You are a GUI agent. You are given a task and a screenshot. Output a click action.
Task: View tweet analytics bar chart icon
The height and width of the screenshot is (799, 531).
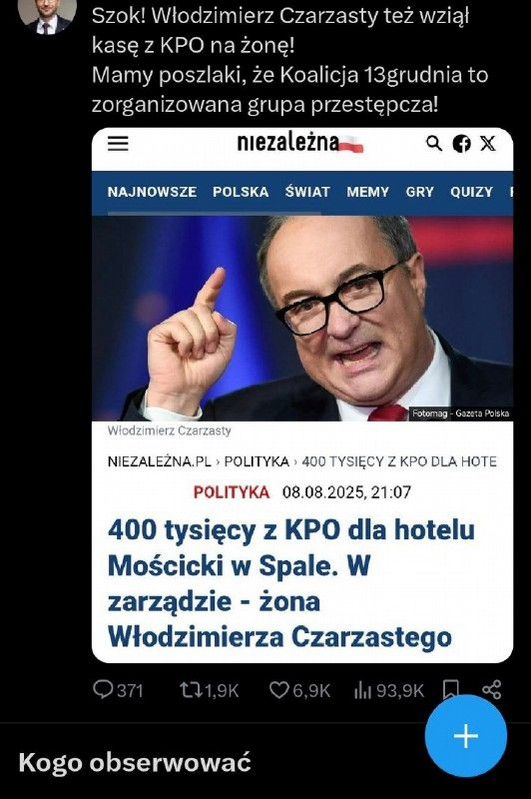(362, 690)
